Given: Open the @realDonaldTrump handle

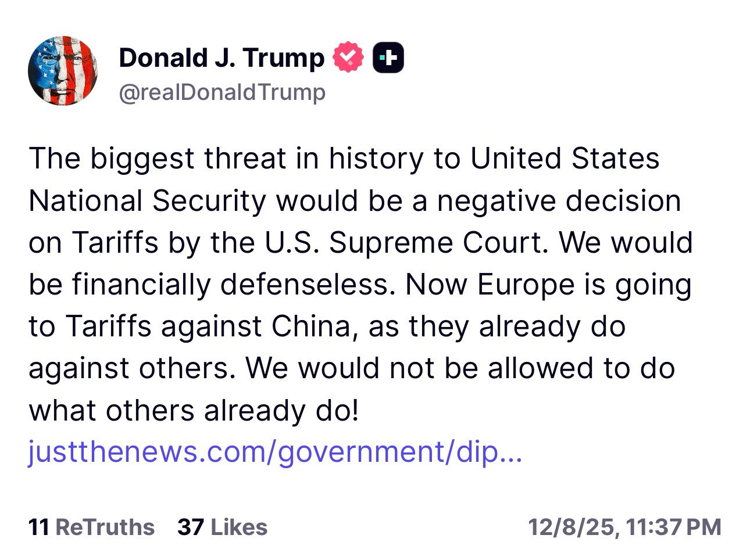Looking at the screenshot, I should click(222, 92).
